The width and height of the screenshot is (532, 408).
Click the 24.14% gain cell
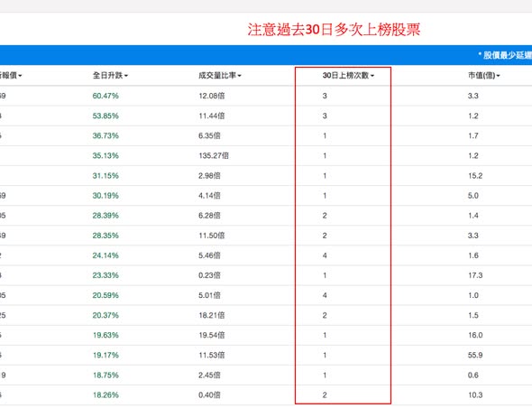pos(105,255)
